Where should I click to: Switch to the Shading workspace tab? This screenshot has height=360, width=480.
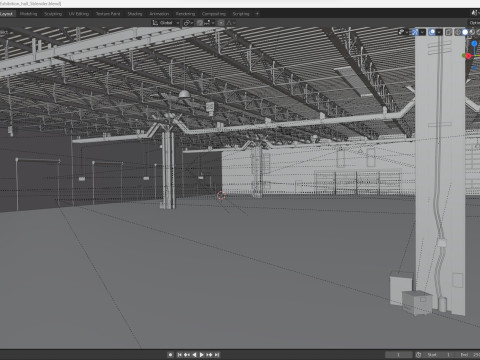click(x=135, y=14)
